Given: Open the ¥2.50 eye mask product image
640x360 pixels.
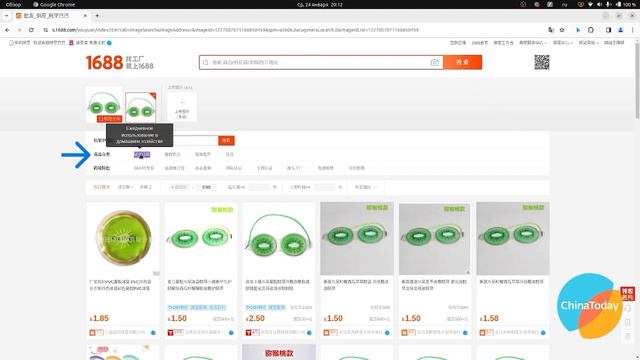Looking at the screenshot, I should coord(279,238).
